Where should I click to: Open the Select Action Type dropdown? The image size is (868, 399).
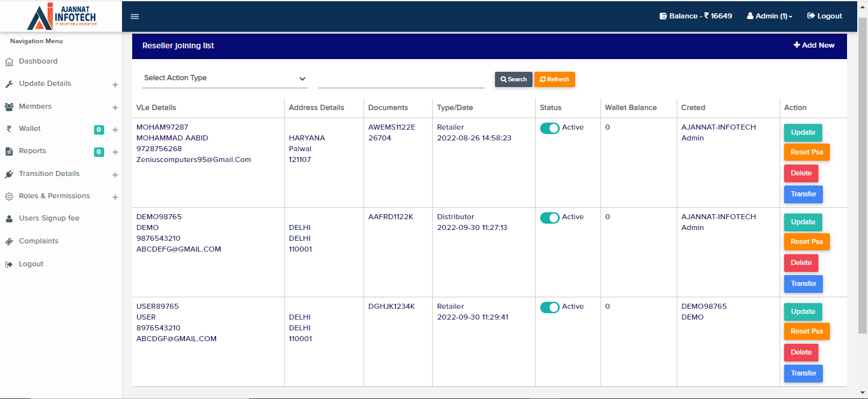point(225,78)
